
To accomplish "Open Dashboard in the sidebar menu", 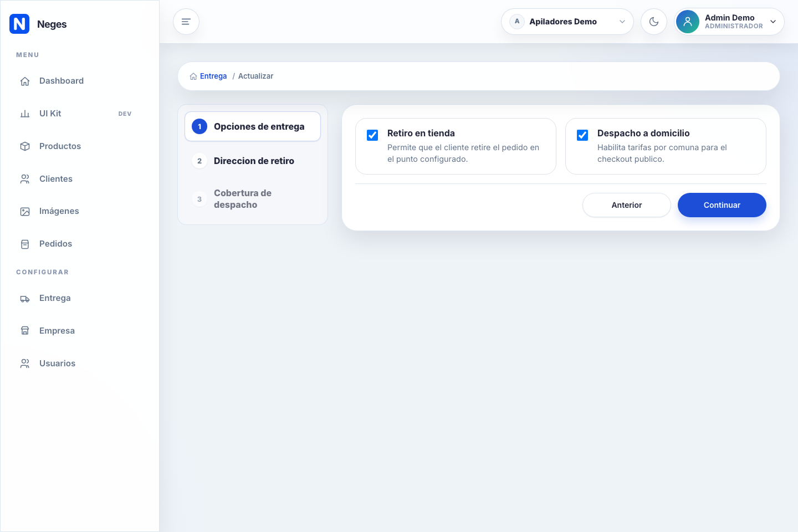I will [x=80, y=81].
